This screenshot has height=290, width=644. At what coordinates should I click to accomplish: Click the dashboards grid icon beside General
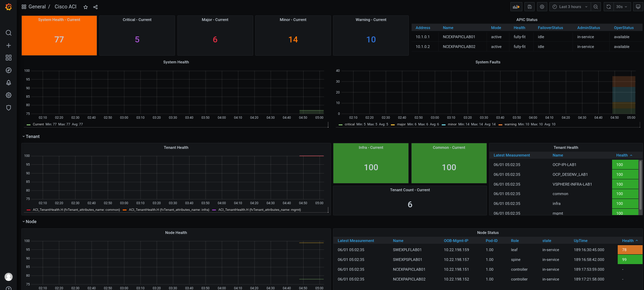pos(24,7)
